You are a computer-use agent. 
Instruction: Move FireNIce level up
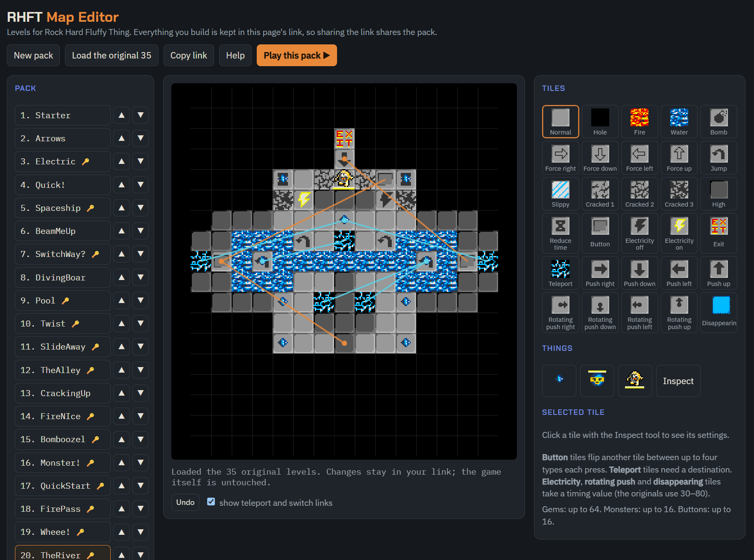pyautogui.click(x=122, y=416)
